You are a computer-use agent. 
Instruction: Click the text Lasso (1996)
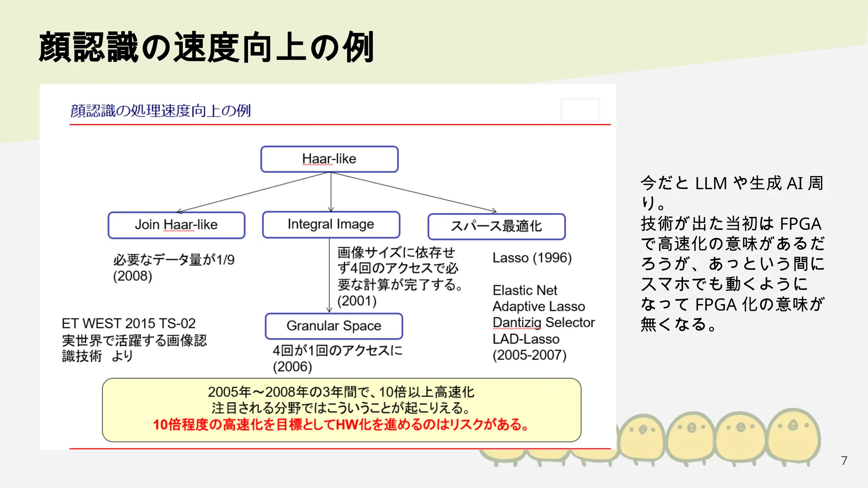tap(532, 258)
